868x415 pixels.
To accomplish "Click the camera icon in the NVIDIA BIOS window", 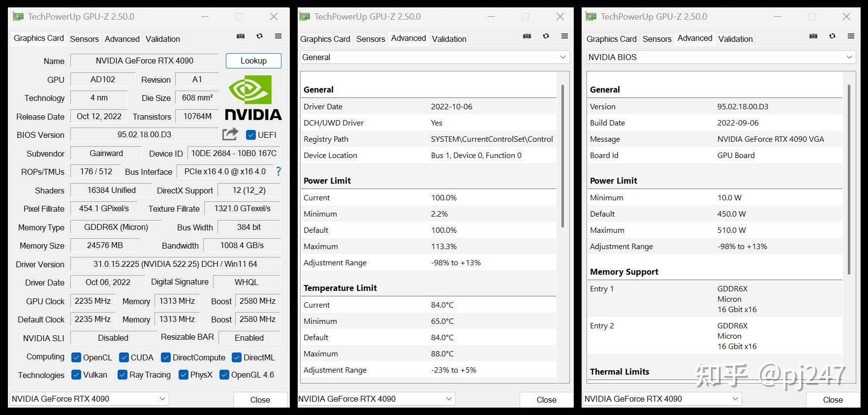I will pyautogui.click(x=813, y=36).
